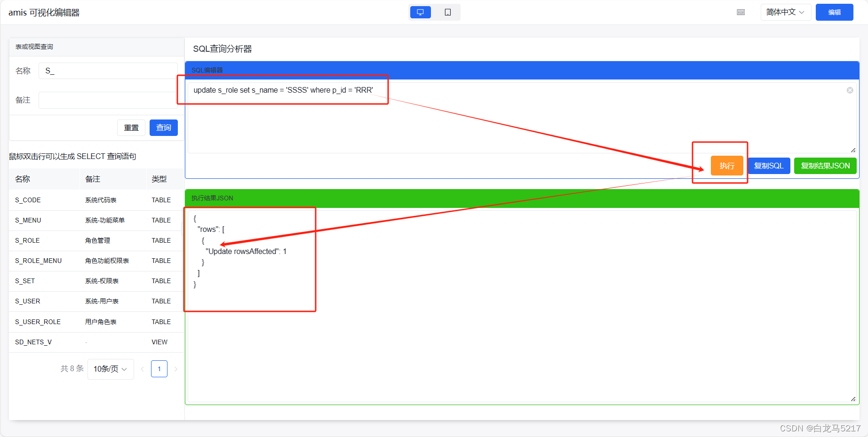This screenshot has height=437, width=868.
Task: Click the SQL查询分析器 page title
Action: coord(223,49)
